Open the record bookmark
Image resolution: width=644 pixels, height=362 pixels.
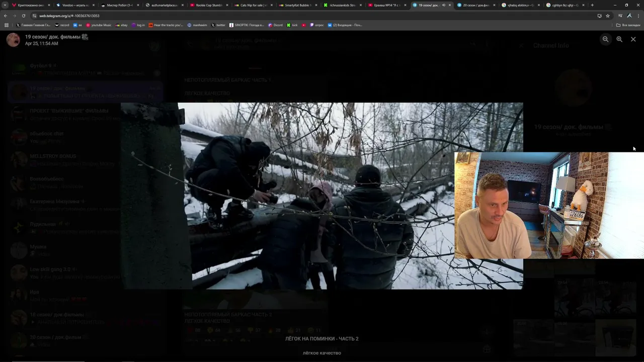pyautogui.click(x=62, y=25)
